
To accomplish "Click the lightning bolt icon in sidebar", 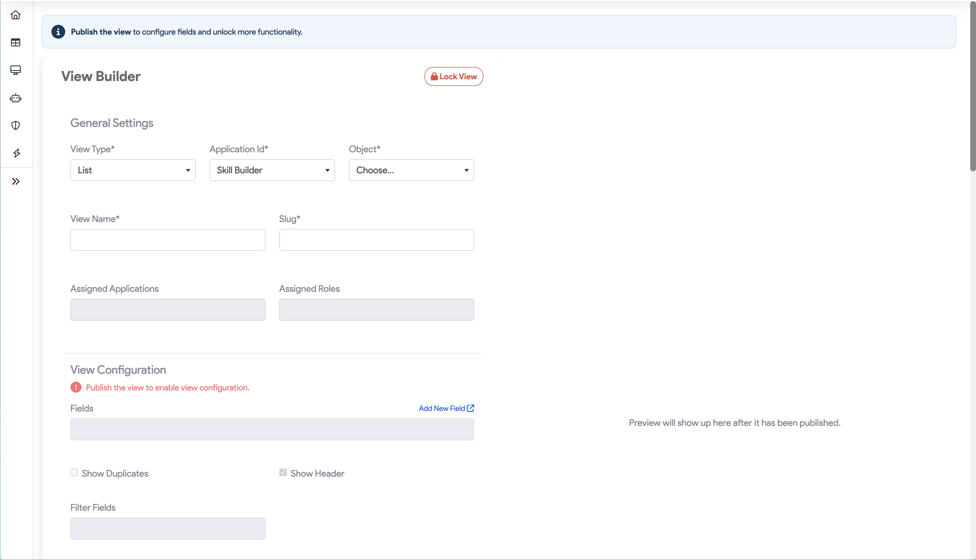I will [16, 153].
